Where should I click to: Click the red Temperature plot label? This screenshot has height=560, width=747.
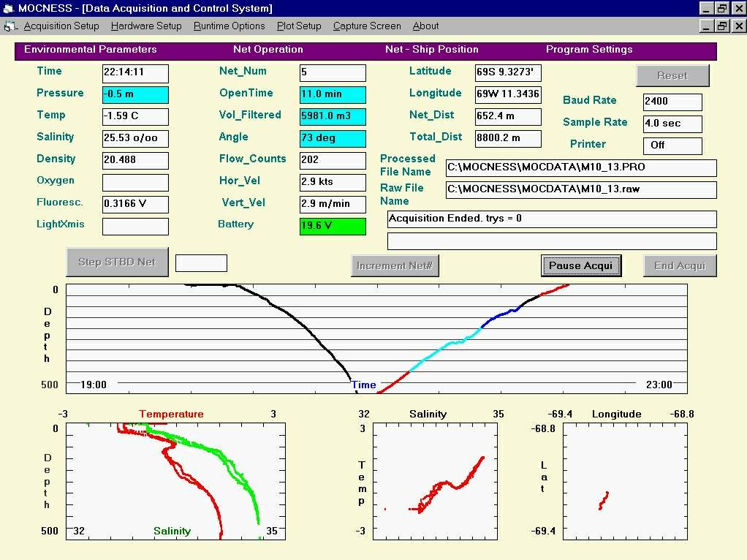172,415
